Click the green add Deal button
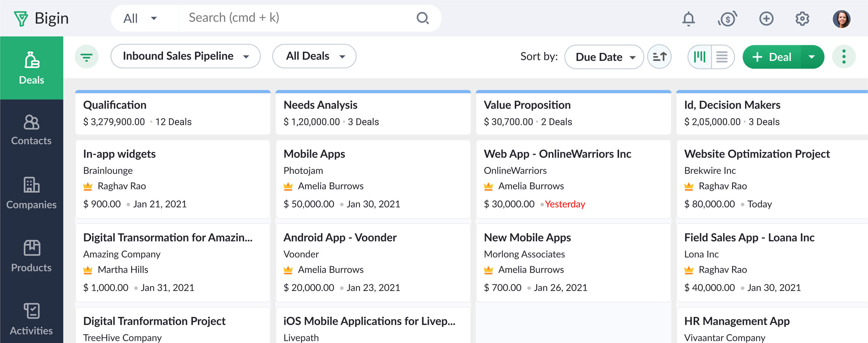The height and width of the screenshot is (343, 868). (772, 57)
